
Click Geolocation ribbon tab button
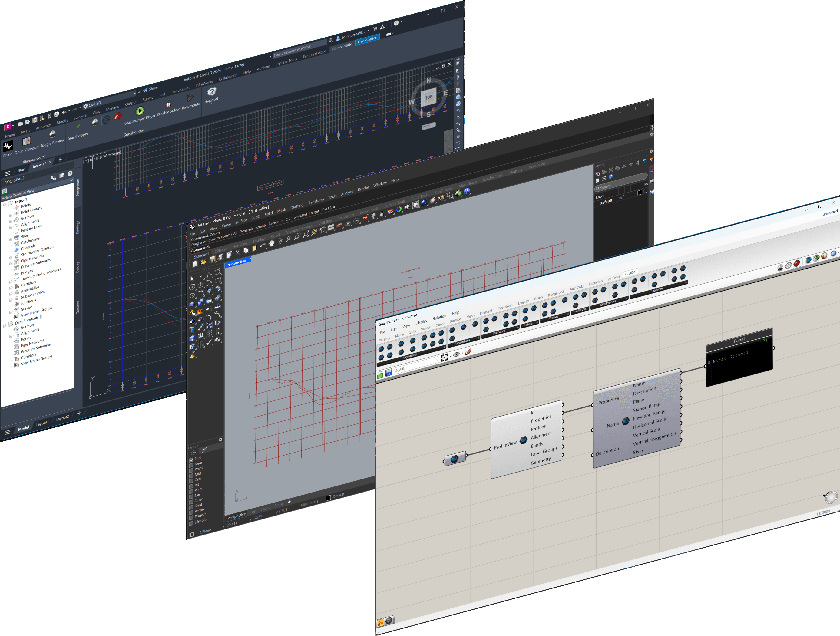coord(367,39)
